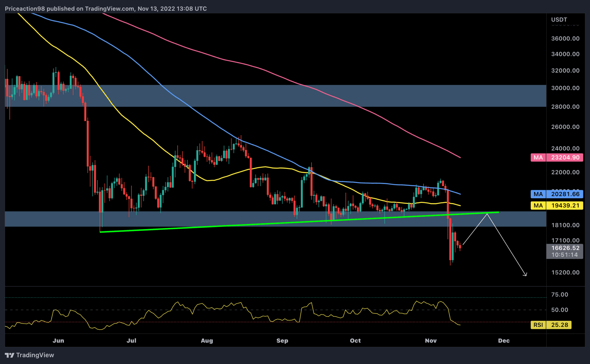Click the TradingView logo icon

pyautogui.click(x=10, y=355)
